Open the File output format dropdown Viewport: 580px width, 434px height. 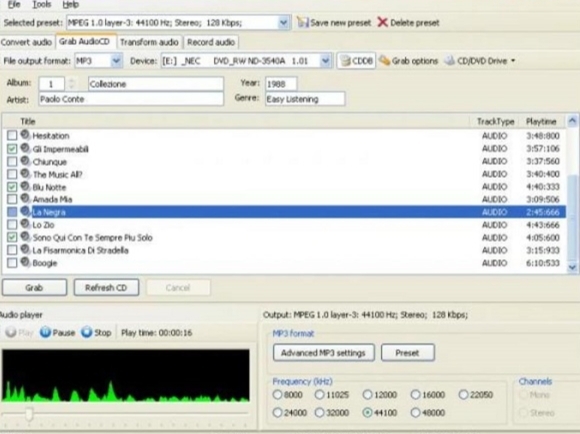point(116,61)
